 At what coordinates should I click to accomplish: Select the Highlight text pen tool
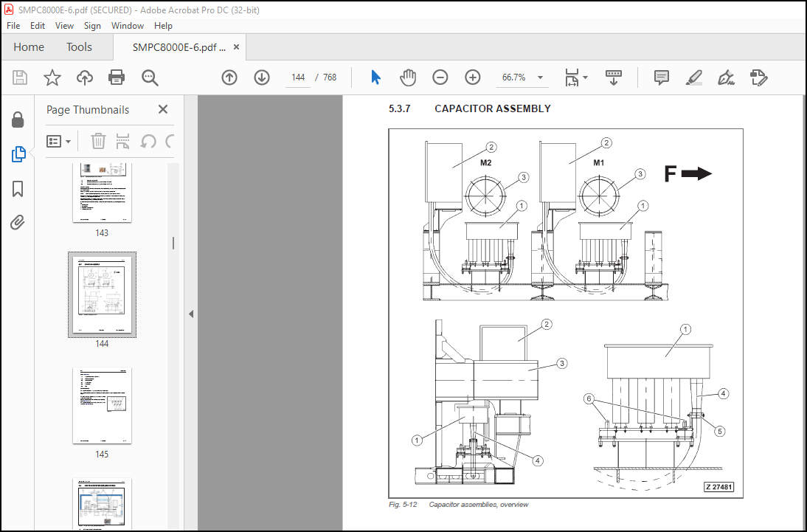[x=694, y=77]
